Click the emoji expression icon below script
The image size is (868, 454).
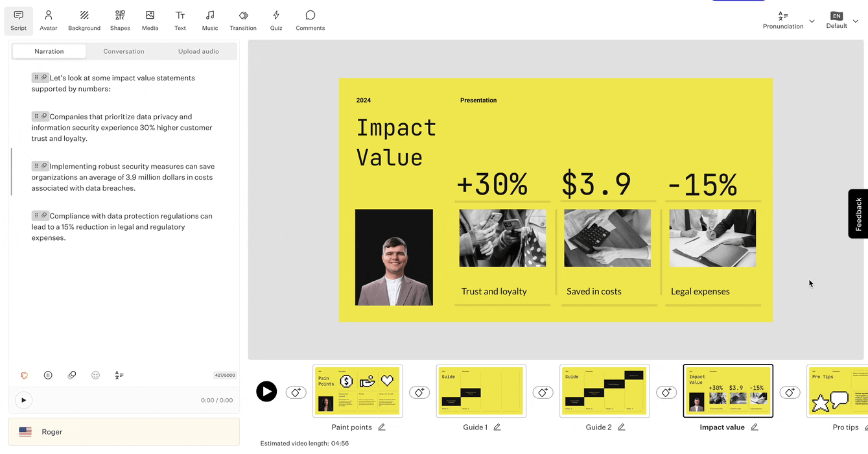click(95, 375)
